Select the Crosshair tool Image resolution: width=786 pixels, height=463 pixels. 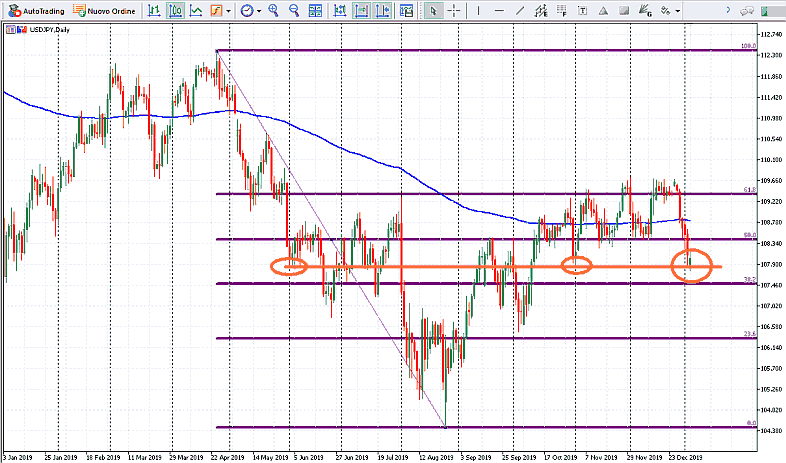(x=455, y=10)
